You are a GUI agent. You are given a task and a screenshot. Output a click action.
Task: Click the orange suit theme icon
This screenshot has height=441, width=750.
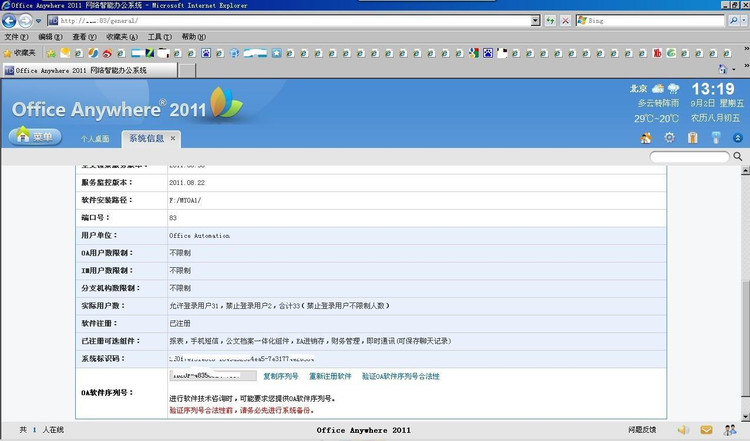coord(692,138)
